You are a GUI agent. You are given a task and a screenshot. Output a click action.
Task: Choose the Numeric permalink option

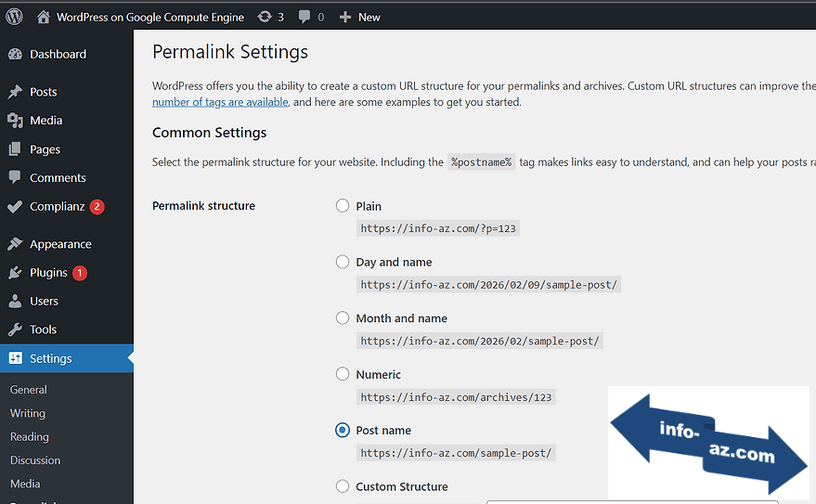[x=343, y=374]
